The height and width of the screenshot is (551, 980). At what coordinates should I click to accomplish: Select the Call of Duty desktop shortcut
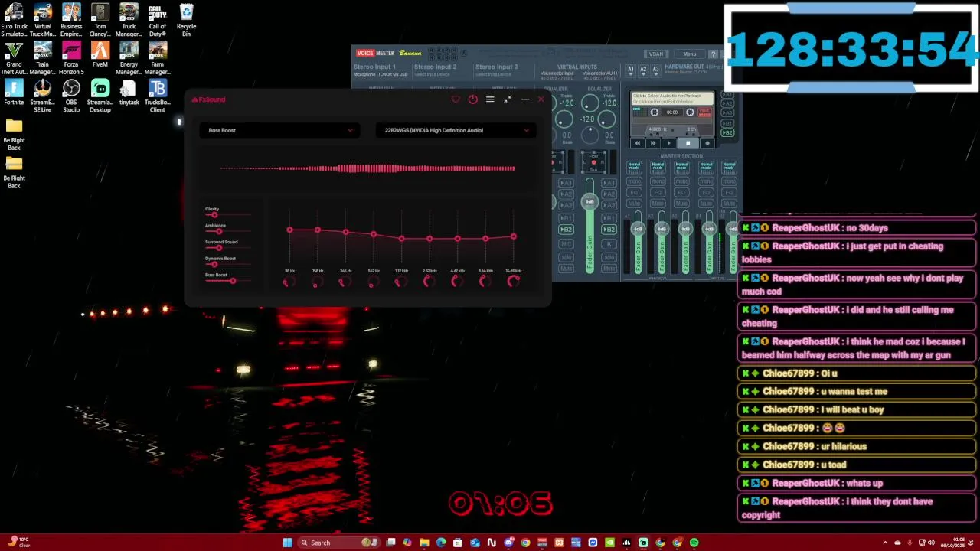(x=158, y=20)
